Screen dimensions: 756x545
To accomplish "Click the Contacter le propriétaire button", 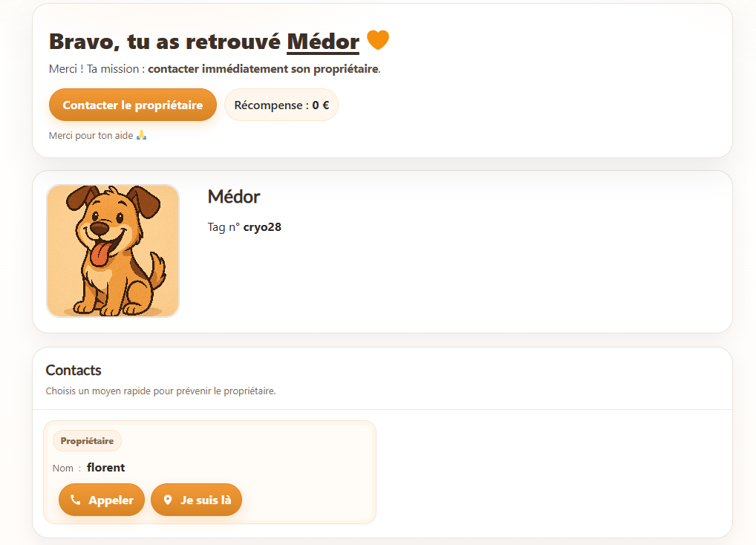I will pyautogui.click(x=133, y=105).
